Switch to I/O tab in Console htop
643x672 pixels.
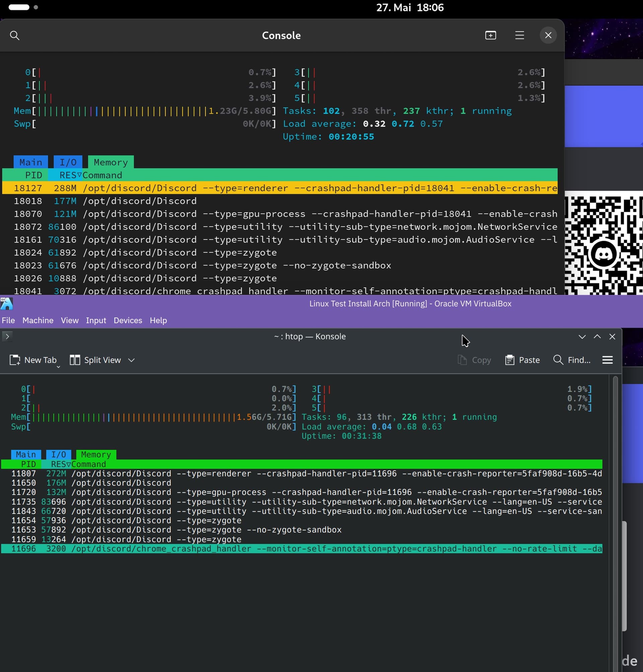click(x=68, y=162)
